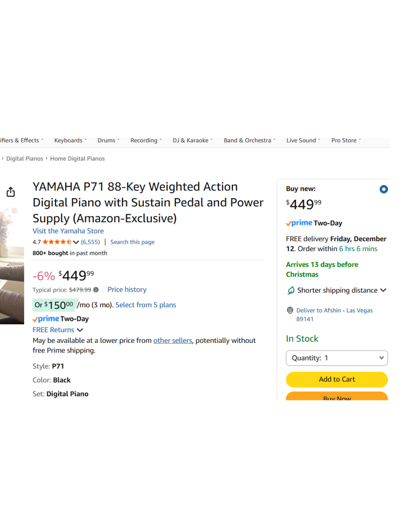Image resolution: width=420 pixels, height=525 pixels.
Task: Expand Shorter shipping distance details
Action: [383, 290]
